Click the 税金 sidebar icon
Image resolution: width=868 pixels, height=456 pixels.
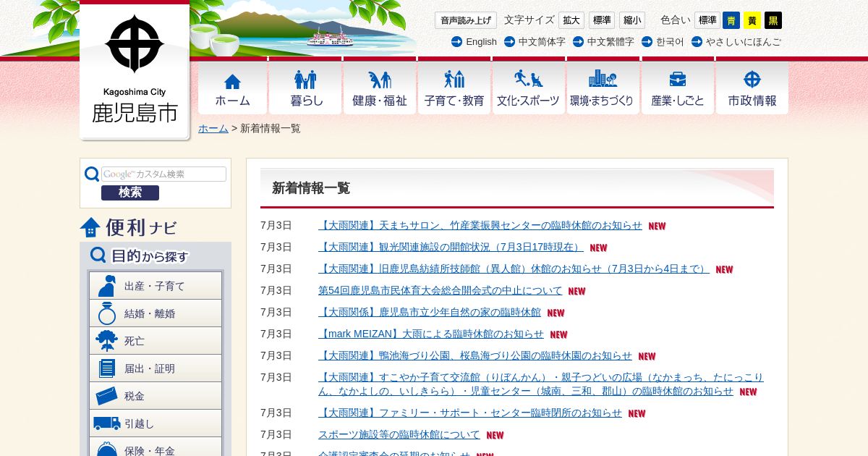107,396
